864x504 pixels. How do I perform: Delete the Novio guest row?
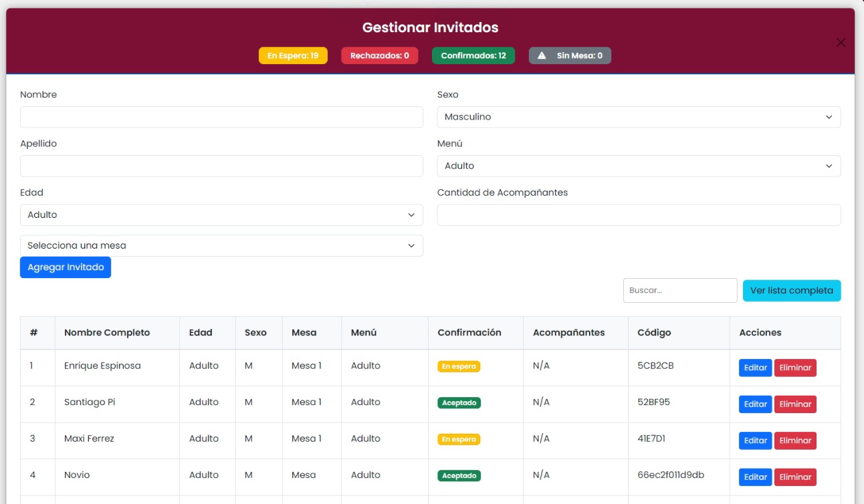[x=795, y=477]
